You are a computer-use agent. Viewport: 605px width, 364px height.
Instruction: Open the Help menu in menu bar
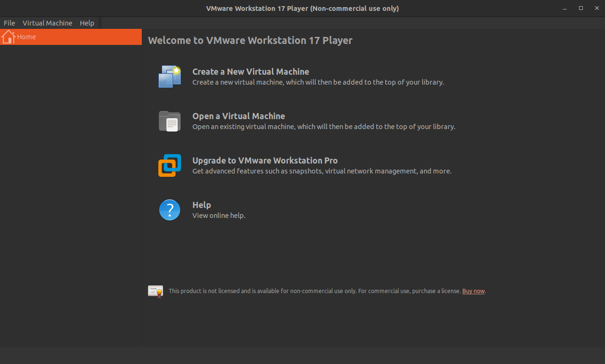click(x=87, y=23)
